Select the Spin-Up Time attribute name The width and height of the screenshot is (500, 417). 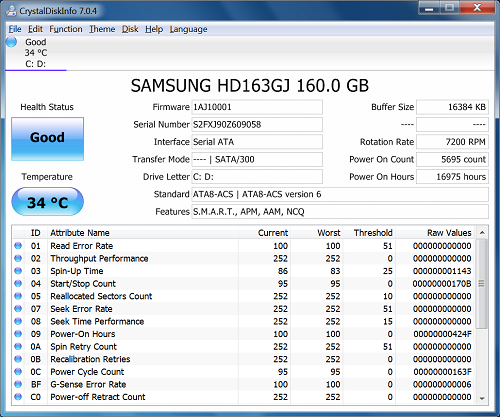77,271
